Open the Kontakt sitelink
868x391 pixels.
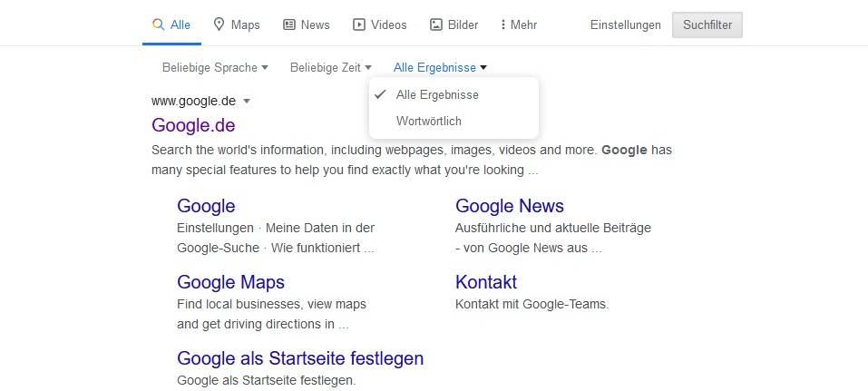pyautogui.click(x=486, y=282)
